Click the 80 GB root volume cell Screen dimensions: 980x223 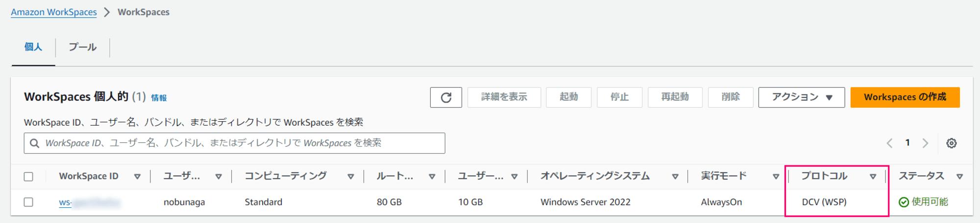389,202
